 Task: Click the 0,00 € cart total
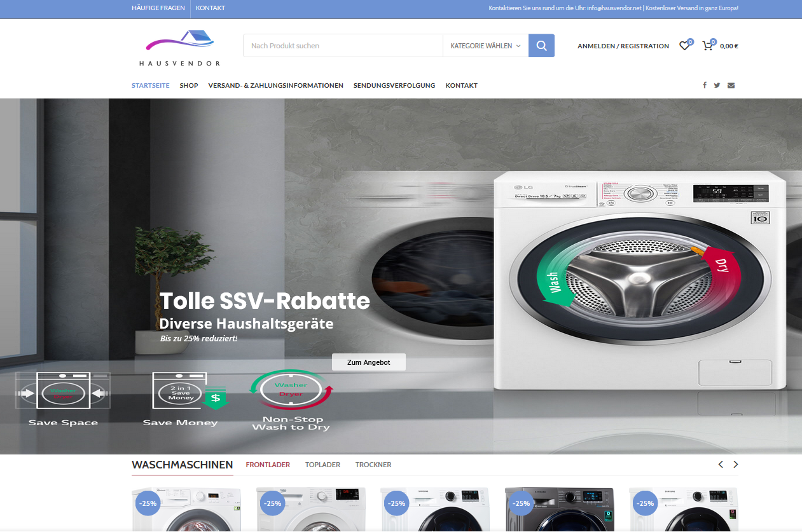(x=729, y=46)
